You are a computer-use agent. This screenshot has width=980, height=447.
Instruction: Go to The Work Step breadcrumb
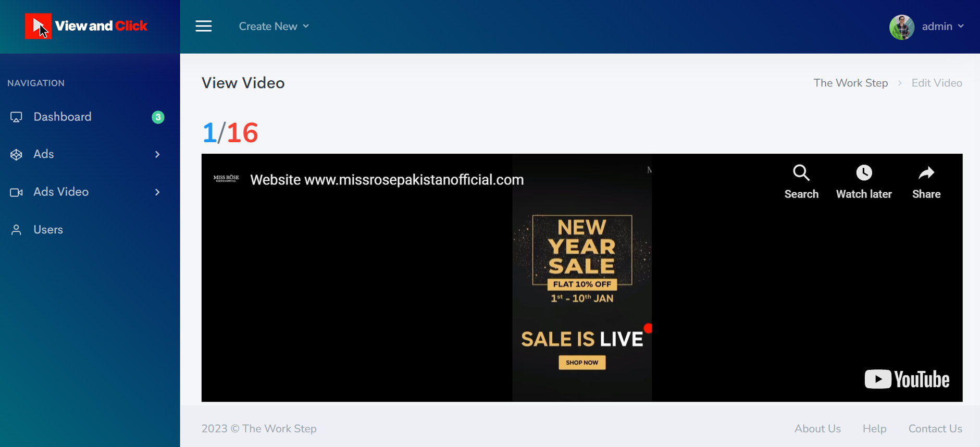tap(850, 83)
